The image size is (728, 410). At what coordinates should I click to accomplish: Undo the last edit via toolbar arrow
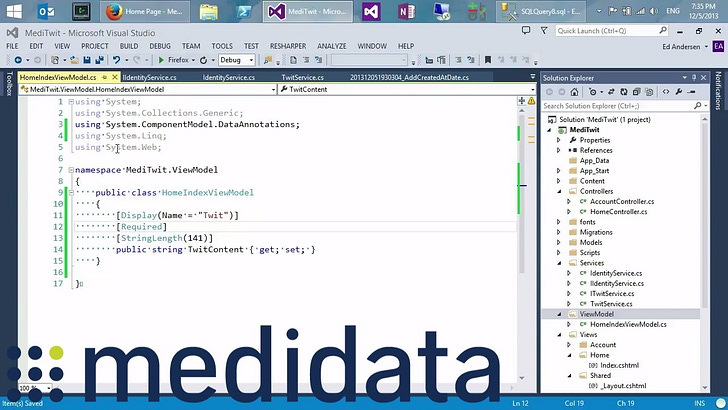[117, 60]
